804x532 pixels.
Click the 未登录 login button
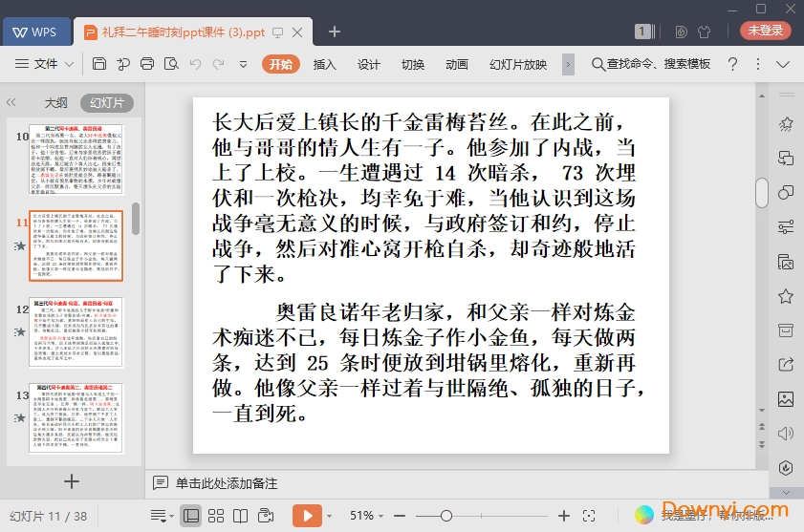click(765, 31)
